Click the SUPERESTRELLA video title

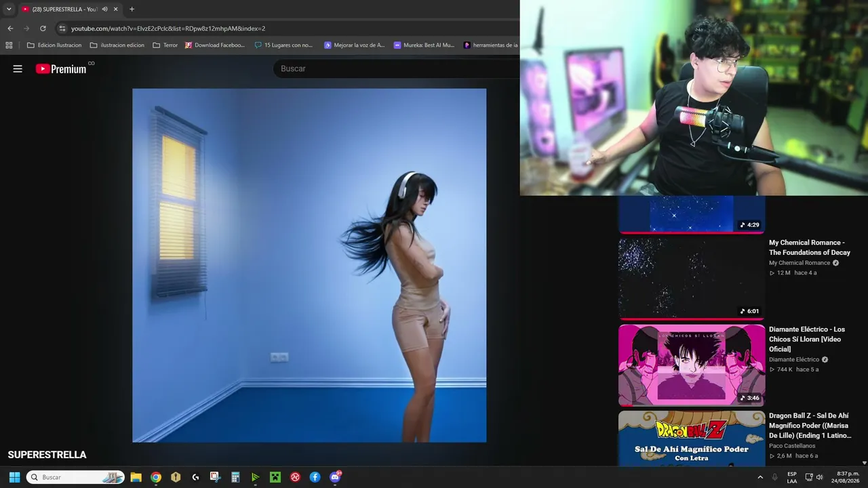pyautogui.click(x=47, y=455)
